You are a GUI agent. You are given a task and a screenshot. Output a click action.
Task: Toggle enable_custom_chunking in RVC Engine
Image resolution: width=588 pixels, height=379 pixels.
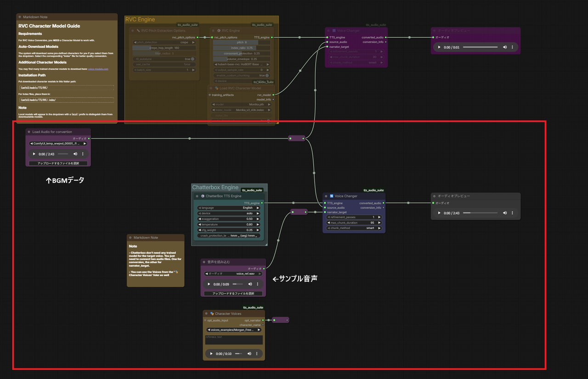coord(266,75)
